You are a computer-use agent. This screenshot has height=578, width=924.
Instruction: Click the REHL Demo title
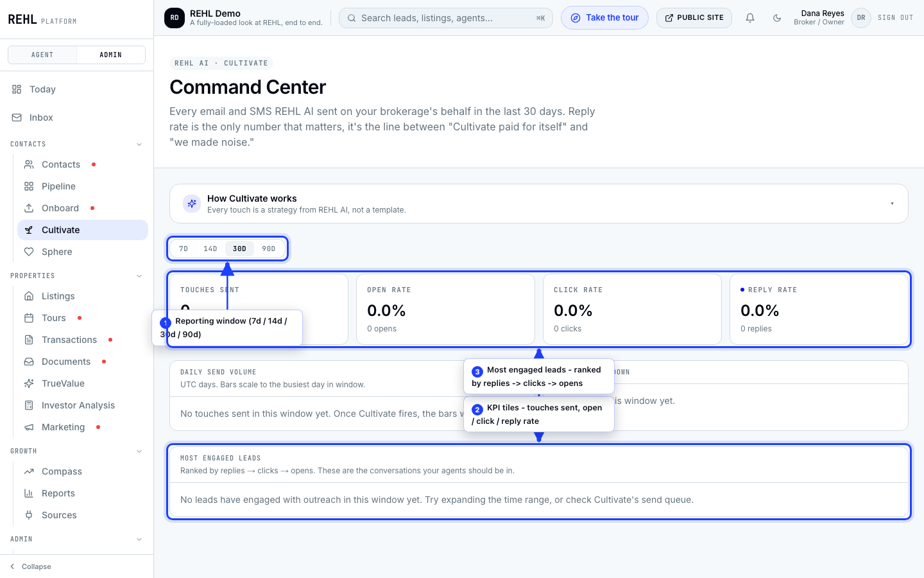point(215,13)
